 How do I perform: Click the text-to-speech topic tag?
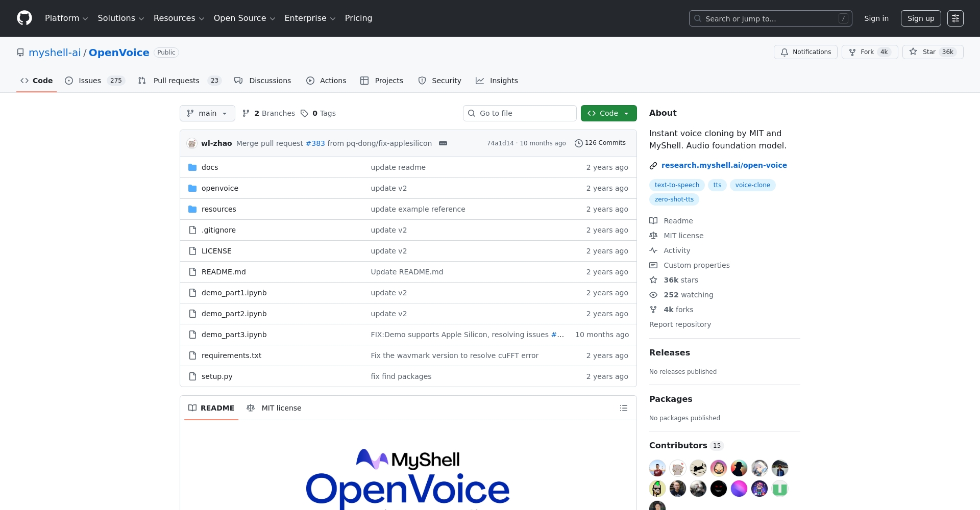point(677,185)
